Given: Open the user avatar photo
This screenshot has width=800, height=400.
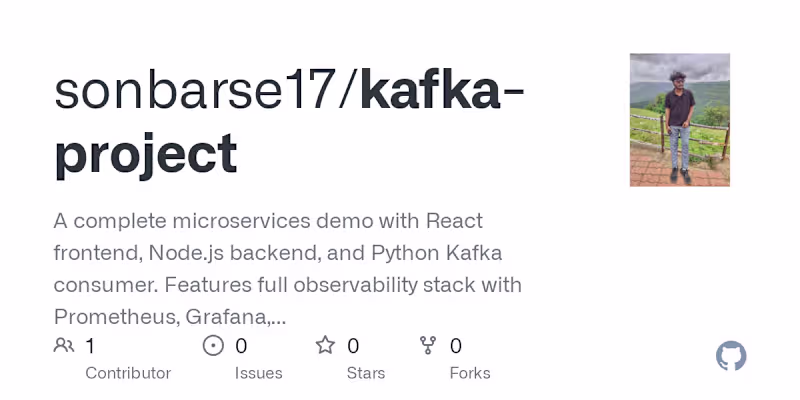Looking at the screenshot, I should click(x=679, y=120).
